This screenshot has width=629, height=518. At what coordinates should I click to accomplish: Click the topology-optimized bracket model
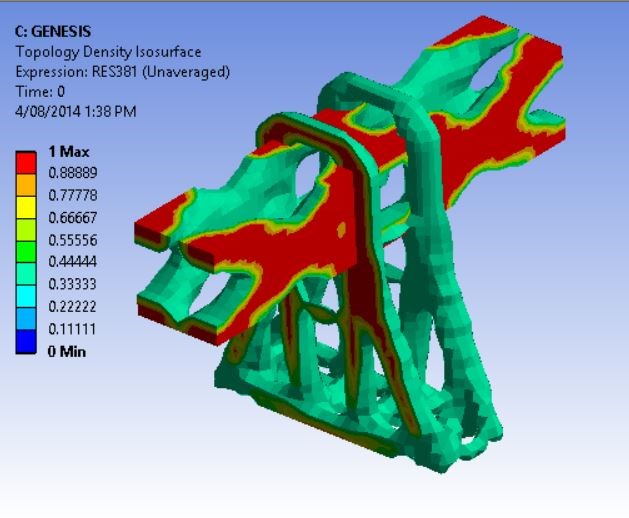349,245
